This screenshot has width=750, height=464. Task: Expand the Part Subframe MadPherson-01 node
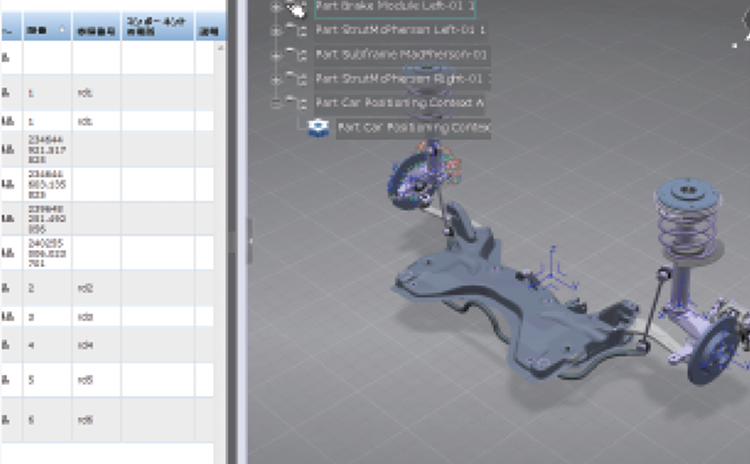coord(276,55)
